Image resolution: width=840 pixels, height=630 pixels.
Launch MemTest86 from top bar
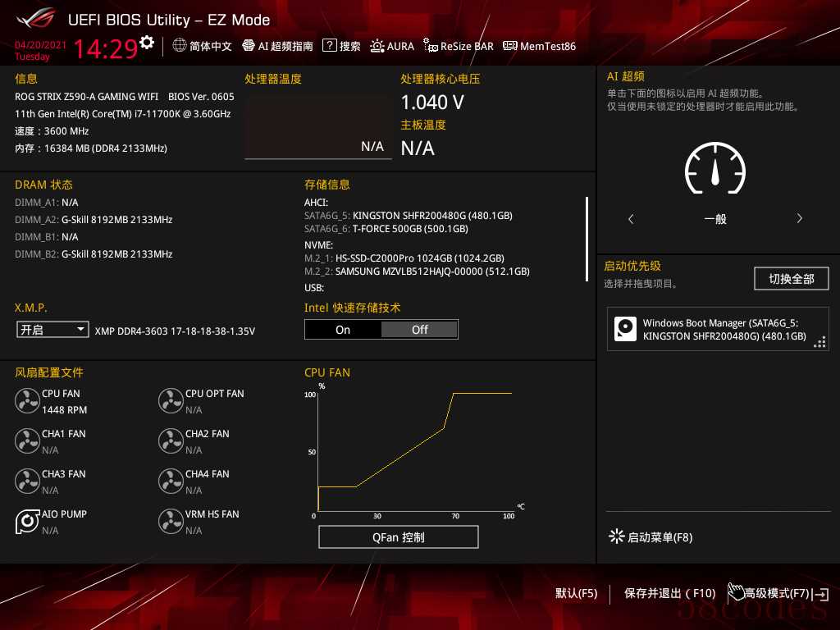tap(540, 46)
